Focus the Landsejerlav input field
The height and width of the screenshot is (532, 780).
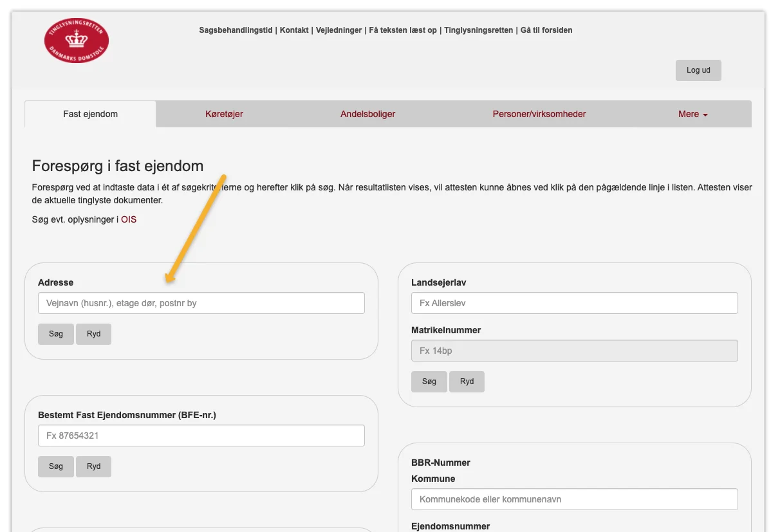574,303
